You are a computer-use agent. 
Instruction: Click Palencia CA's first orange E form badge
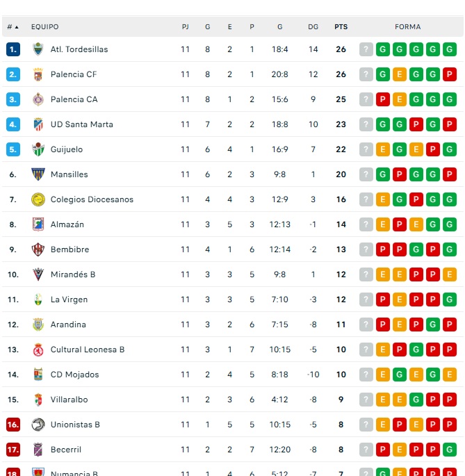(400, 99)
